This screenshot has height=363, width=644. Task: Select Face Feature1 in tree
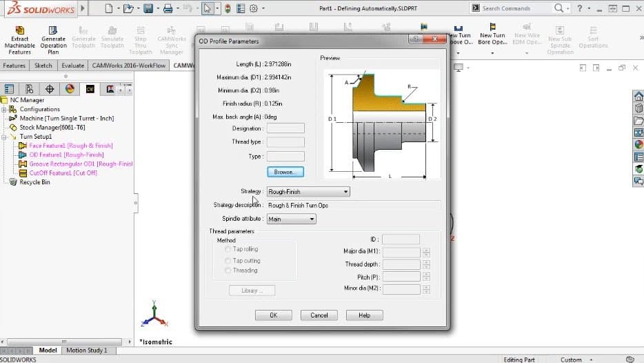[70, 146]
